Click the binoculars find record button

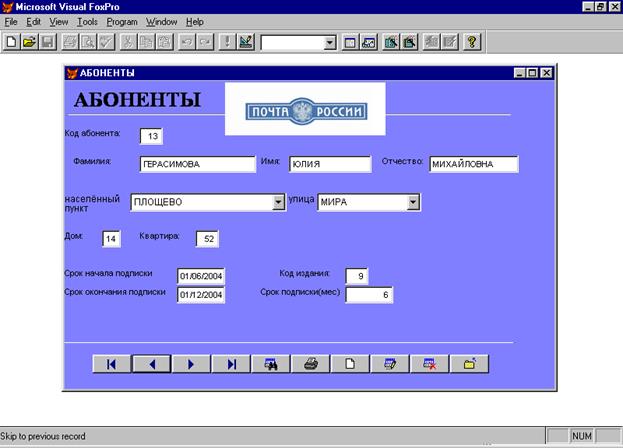pos(270,364)
